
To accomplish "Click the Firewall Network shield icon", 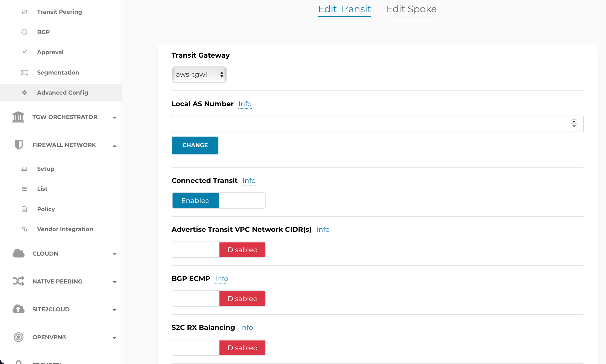I will pyautogui.click(x=18, y=145).
